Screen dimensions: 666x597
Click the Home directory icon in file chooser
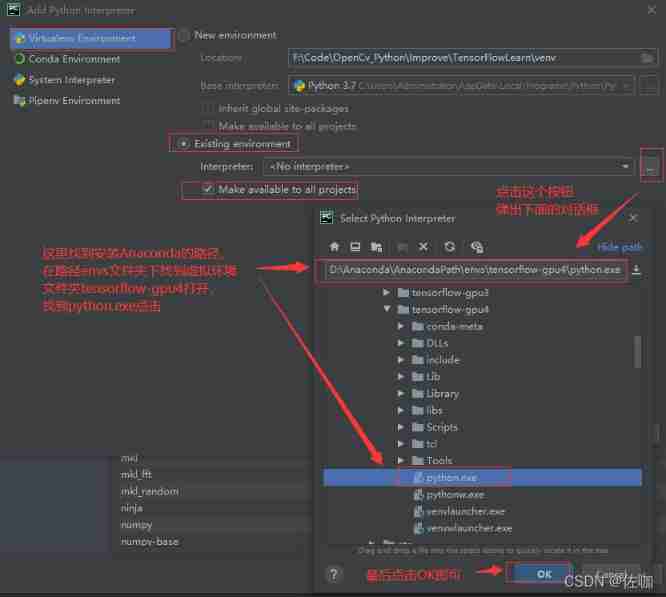tap(336, 246)
